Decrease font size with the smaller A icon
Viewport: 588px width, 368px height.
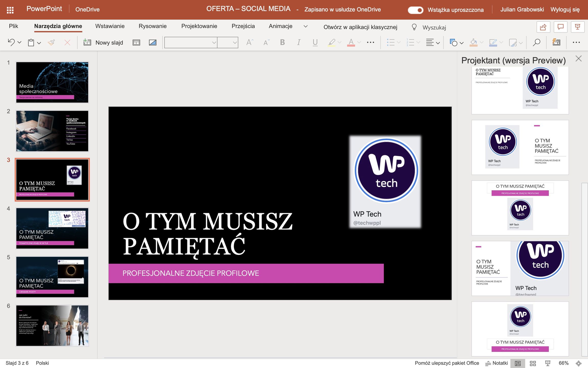(266, 42)
